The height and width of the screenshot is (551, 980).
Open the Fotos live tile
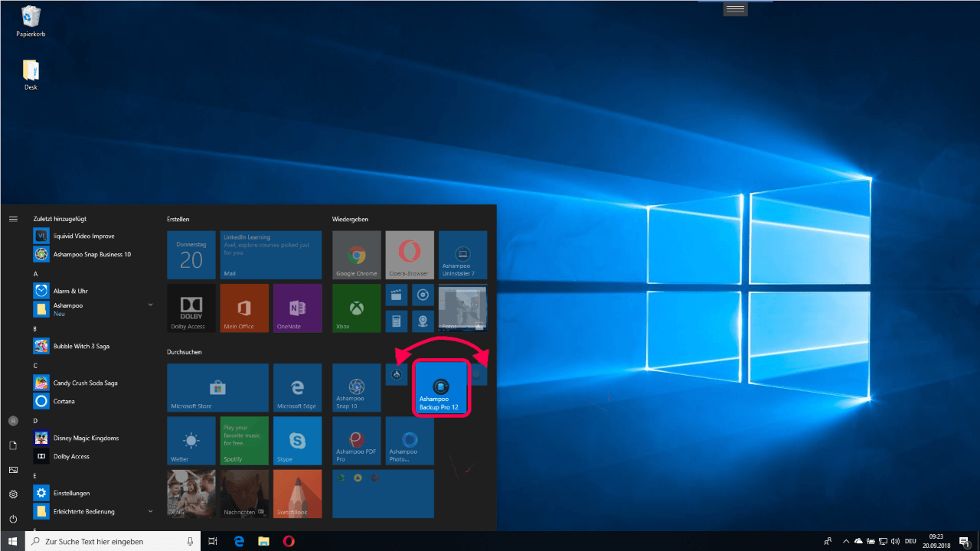tap(462, 308)
